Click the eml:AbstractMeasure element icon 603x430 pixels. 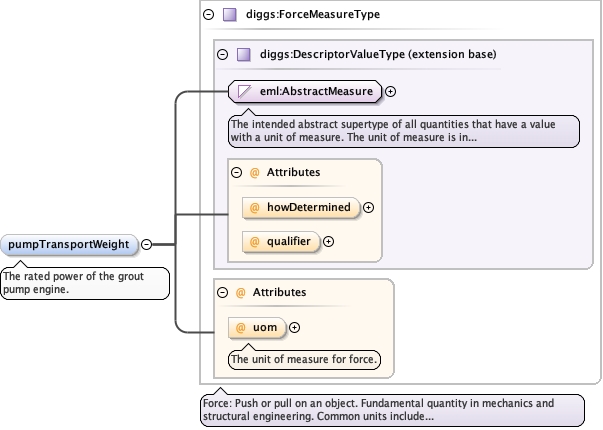pos(244,92)
